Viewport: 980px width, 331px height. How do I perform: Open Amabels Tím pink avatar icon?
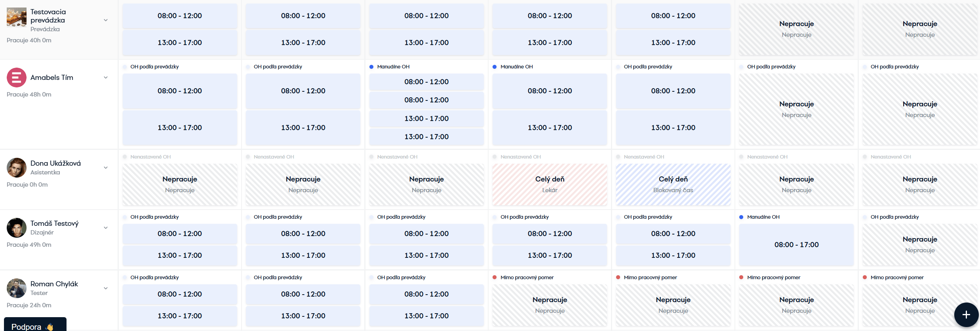17,78
